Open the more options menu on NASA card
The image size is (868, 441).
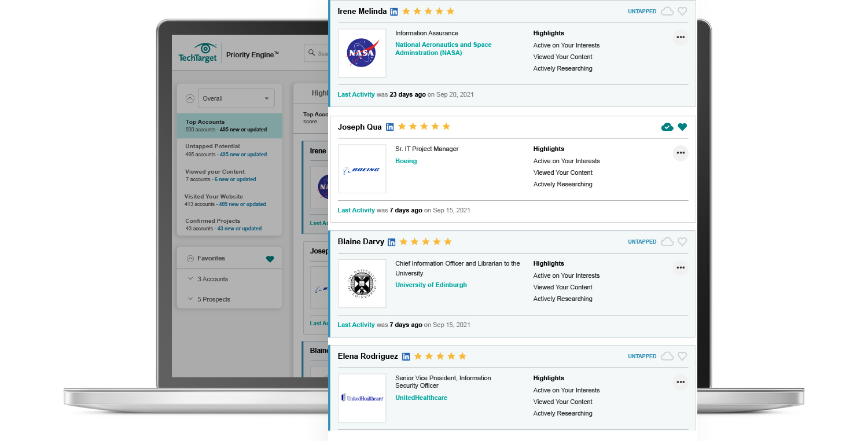click(681, 38)
